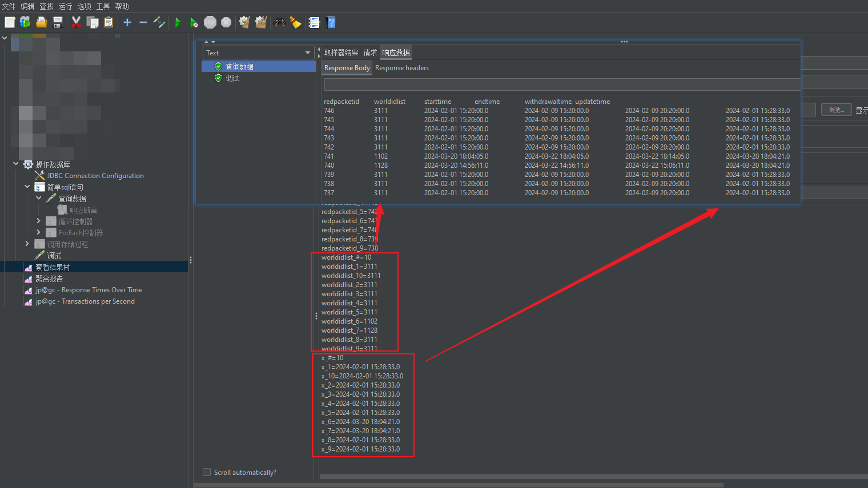Select the 调试 sampler in test plan tree
868x488 pixels.
54,256
